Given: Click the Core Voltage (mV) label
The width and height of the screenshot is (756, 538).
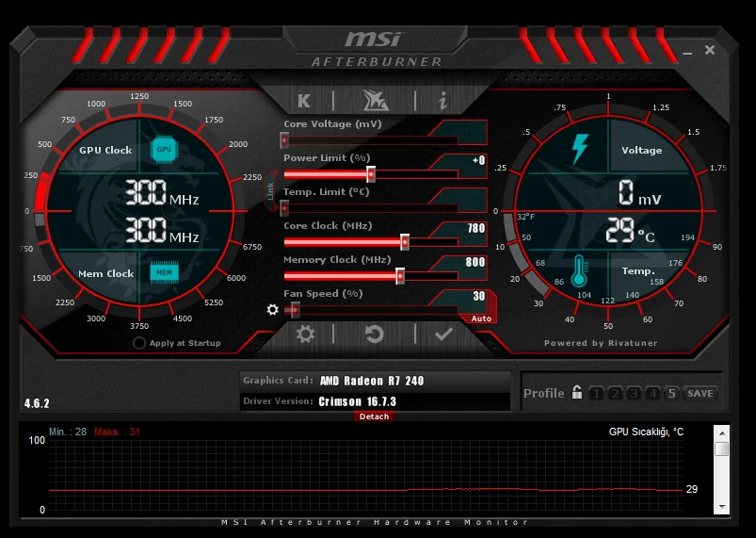Looking at the screenshot, I should [332, 124].
